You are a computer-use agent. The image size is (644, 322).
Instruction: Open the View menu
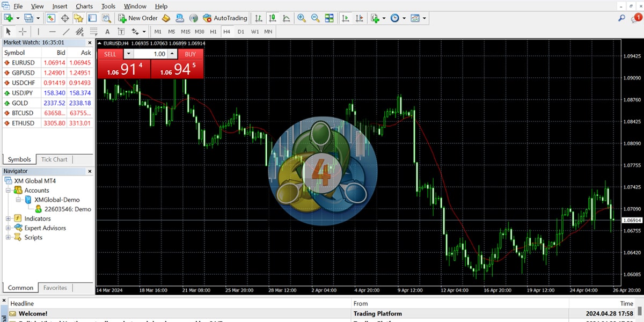point(38,6)
